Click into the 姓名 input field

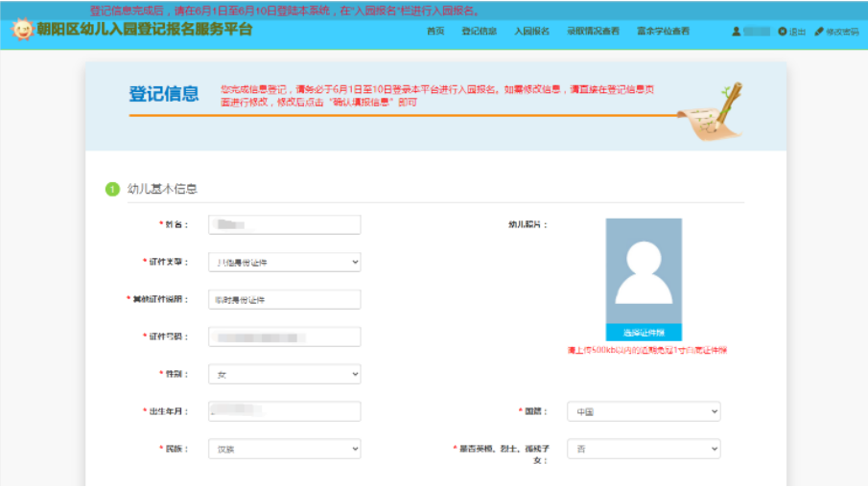[x=285, y=224]
